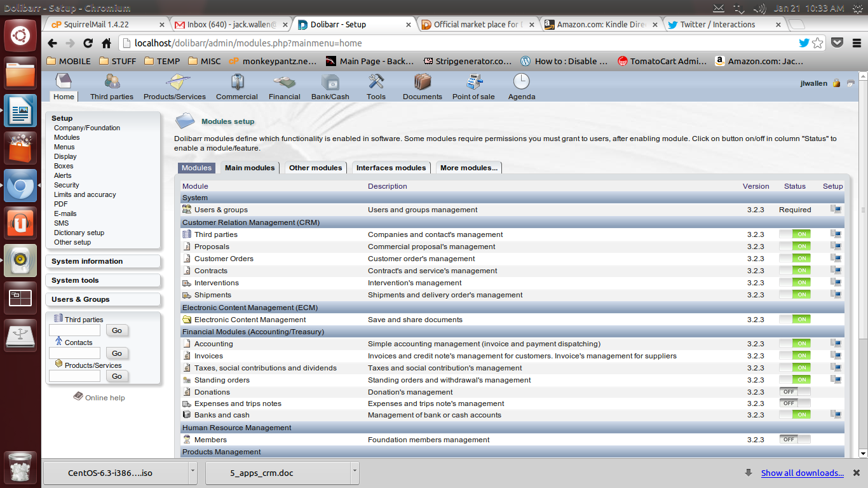This screenshot has height=488, width=868.
Task: Open the 5_apps_crm.doc download dropdown
Action: [x=353, y=473]
